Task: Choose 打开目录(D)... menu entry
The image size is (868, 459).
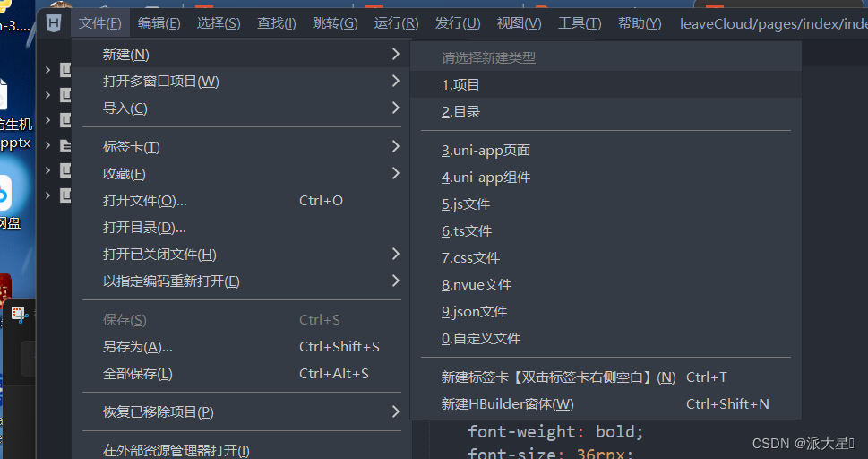Action: [242, 228]
